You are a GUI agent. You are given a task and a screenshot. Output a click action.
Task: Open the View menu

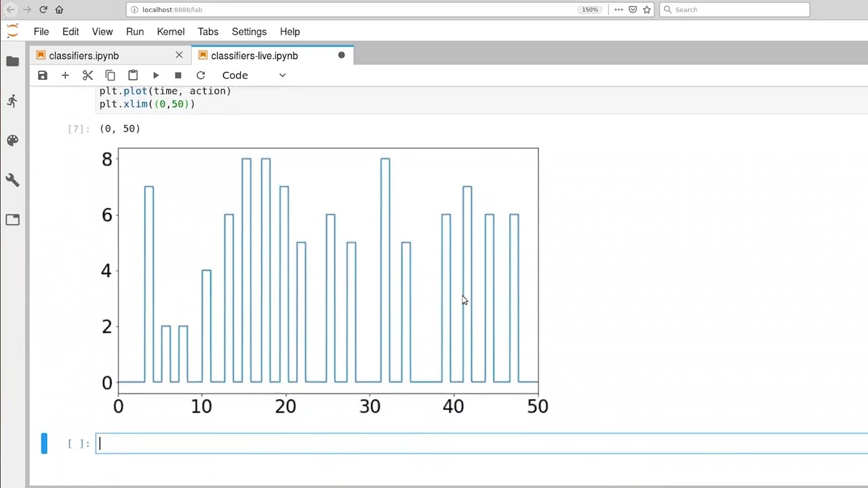[102, 32]
